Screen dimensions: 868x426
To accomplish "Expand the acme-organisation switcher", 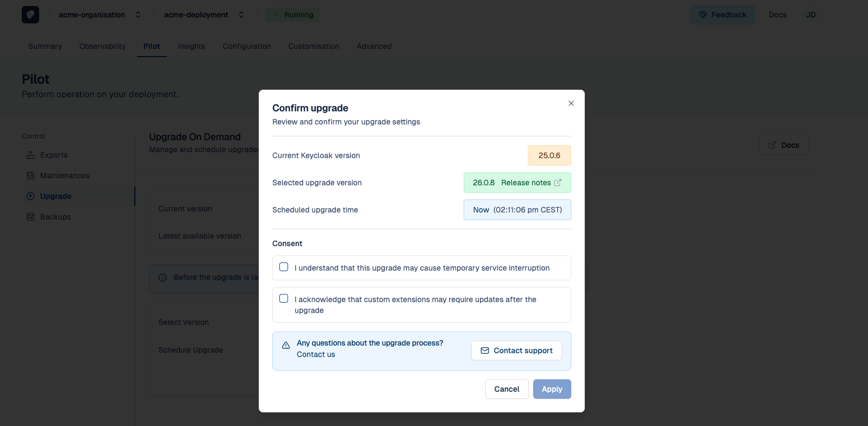I will (138, 15).
